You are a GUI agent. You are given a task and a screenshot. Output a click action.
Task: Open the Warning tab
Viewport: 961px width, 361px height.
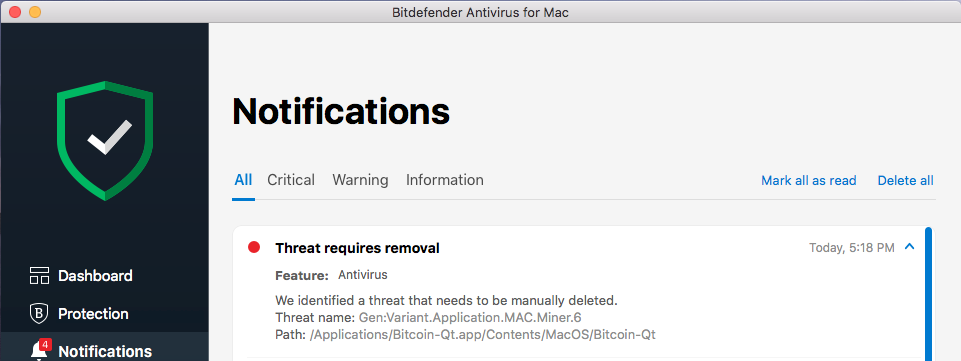pos(360,180)
